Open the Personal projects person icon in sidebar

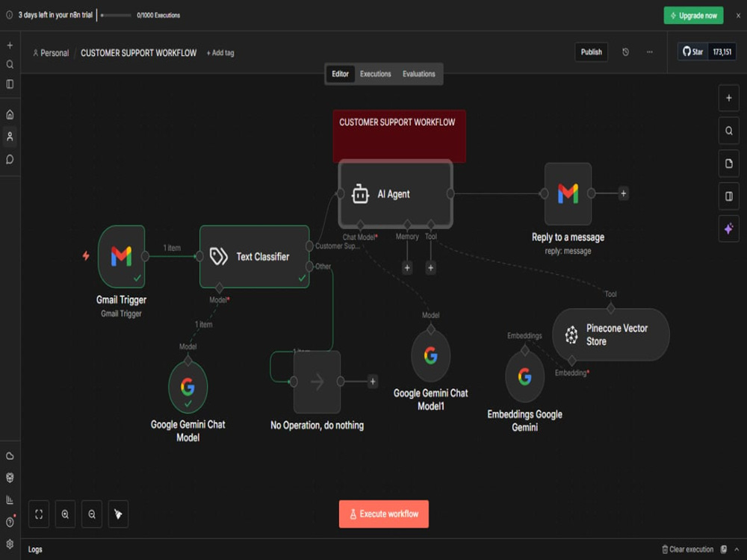[x=10, y=137]
